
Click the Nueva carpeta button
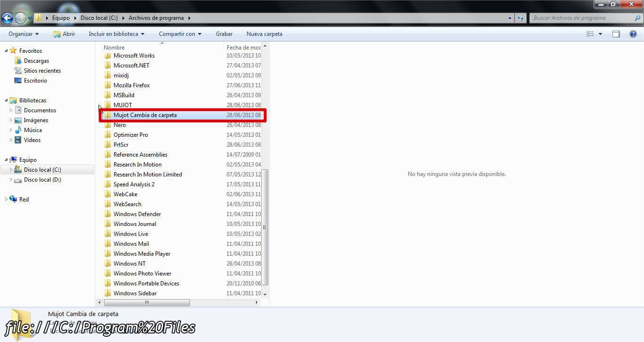pyautogui.click(x=264, y=34)
